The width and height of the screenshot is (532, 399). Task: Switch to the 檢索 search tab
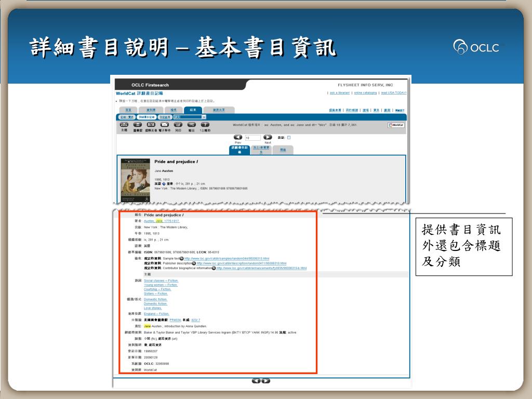click(174, 110)
